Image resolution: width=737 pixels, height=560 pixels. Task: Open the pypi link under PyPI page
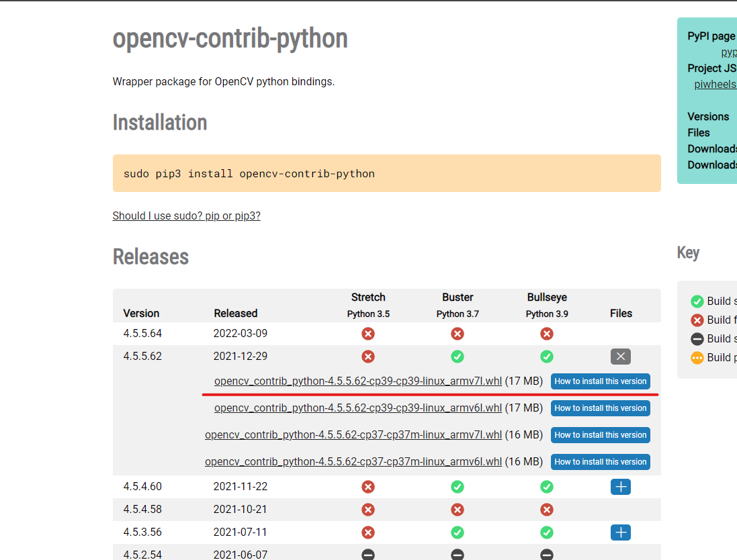point(730,51)
